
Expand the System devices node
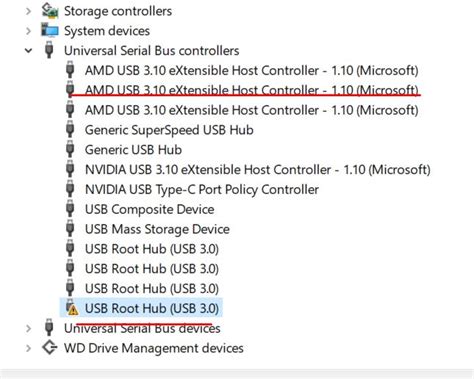point(28,31)
